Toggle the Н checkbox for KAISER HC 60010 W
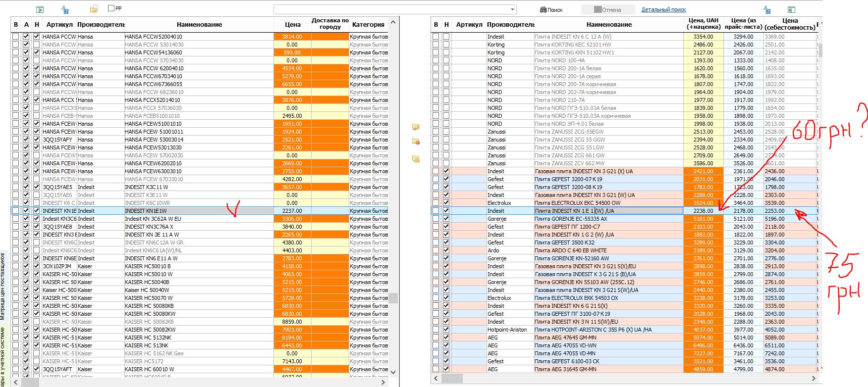868x387 pixels. pos(37,369)
